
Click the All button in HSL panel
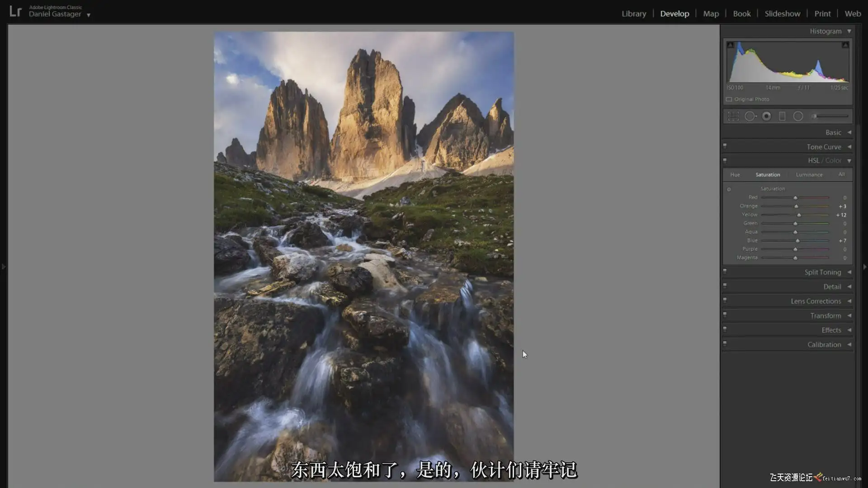tap(841, 174)
